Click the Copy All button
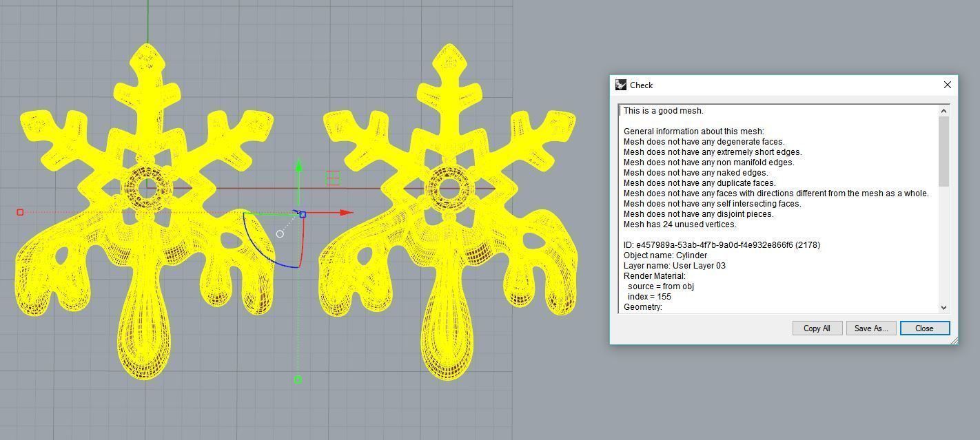The image size is (980, 440). pos(817,328)
